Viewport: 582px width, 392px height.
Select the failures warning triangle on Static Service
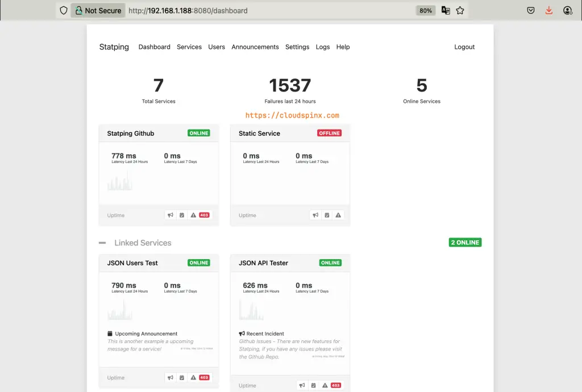pyautogui.click(x=338, y=215)
